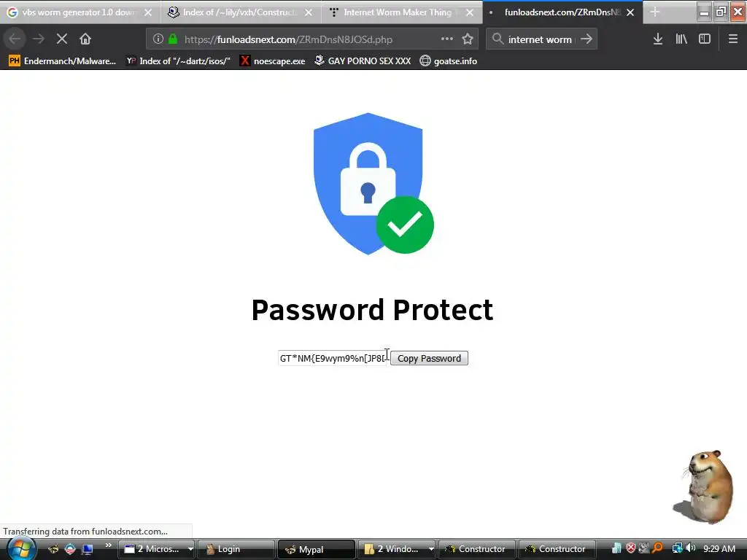Bookmark this page with the star icon
The width and height of the screenshot is (747, 560).
coord(468,39)
